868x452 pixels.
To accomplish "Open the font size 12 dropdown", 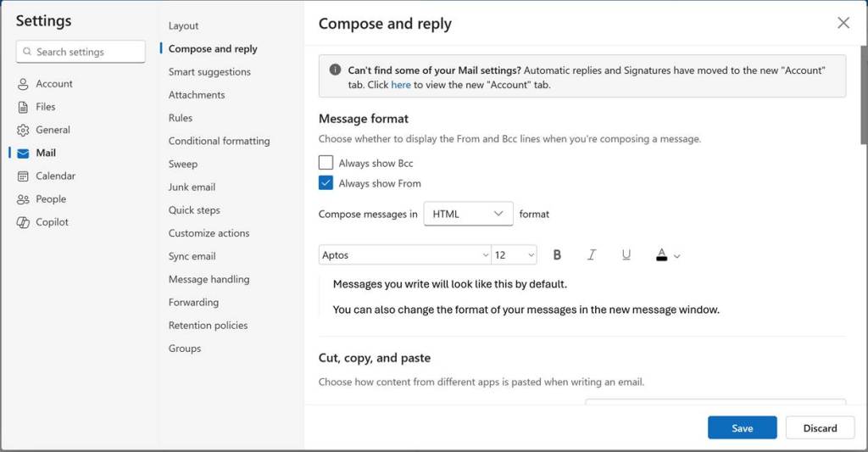I will click(x=514, y=255).
